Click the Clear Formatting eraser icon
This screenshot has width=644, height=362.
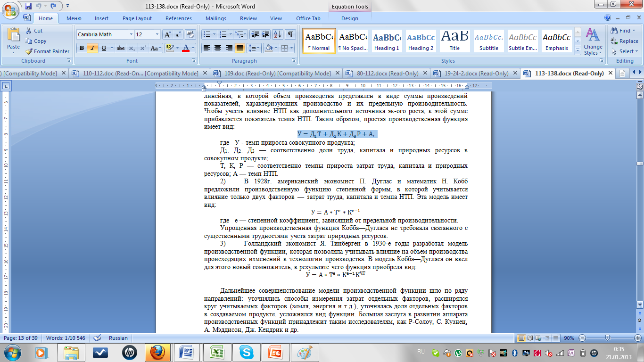[x=190, y=34]
